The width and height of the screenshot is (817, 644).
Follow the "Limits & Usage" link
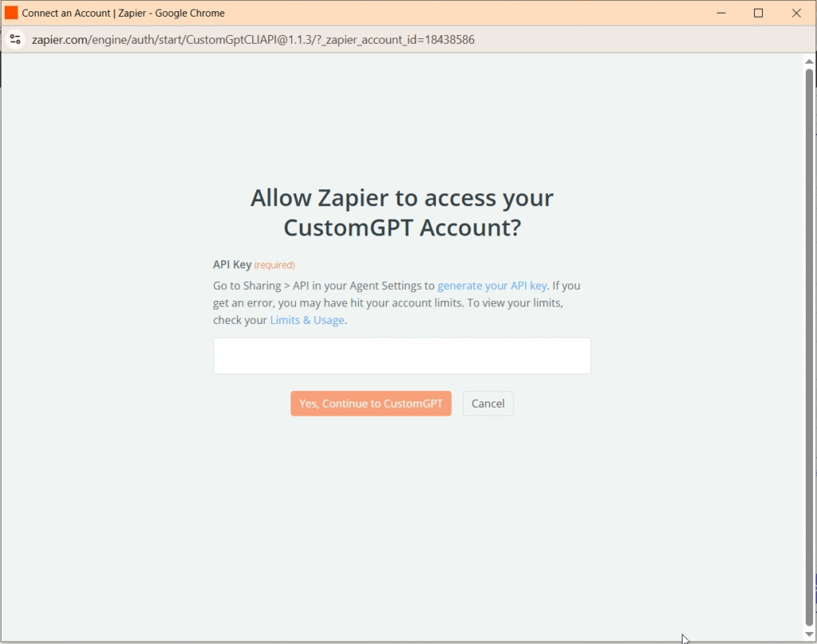pyautogui.click(x=306, y=320)
